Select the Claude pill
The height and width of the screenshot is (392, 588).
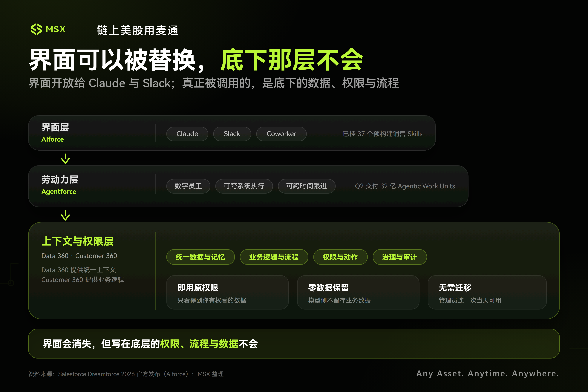pyautogui.click(x=187, y=134)
